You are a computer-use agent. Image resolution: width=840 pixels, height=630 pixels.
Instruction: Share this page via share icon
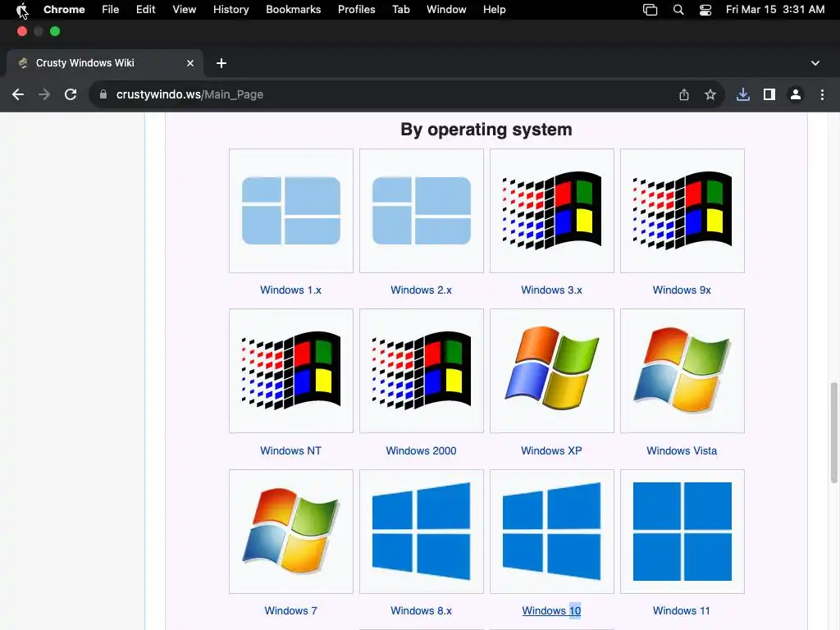[x=684, y=95]
